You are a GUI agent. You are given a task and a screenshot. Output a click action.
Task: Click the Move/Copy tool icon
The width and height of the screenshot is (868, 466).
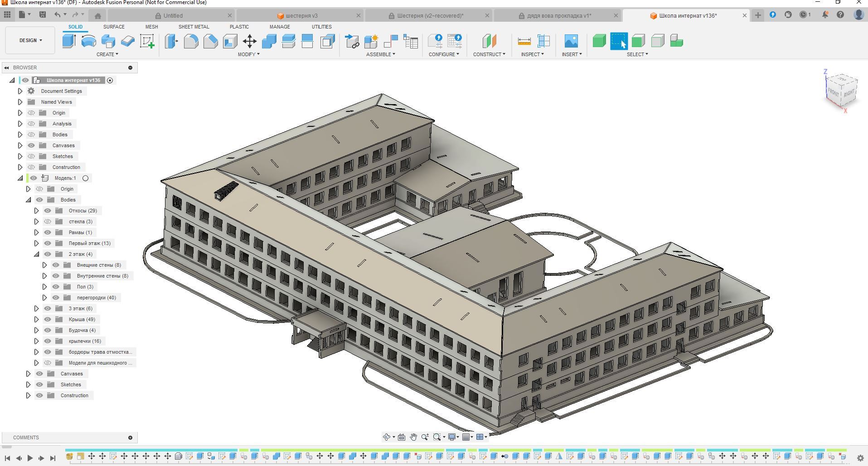pyautogui.click(x=249, y=41)
